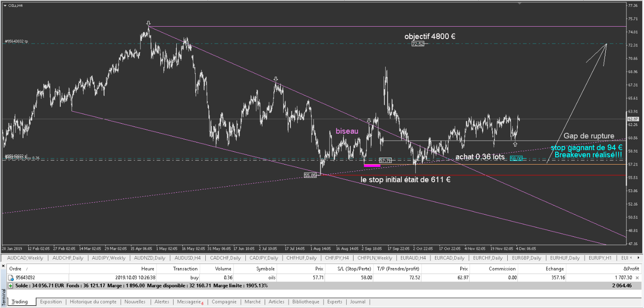Select the magenta rectangle near the 57.71 label

(371, 165)
